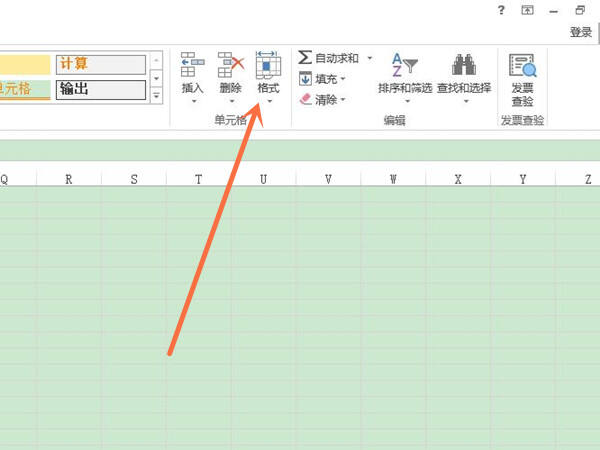Click the 登录 sign-in link

point(580,32)
